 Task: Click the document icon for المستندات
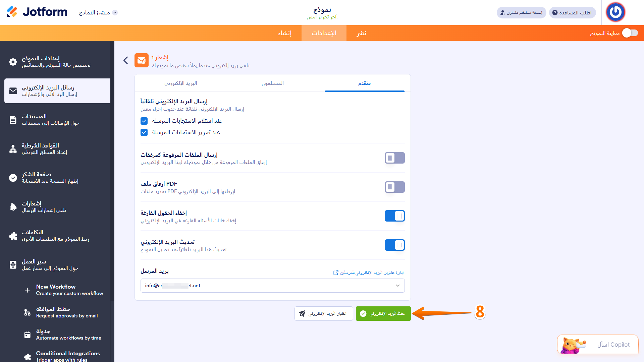click(x=13, y=120)
